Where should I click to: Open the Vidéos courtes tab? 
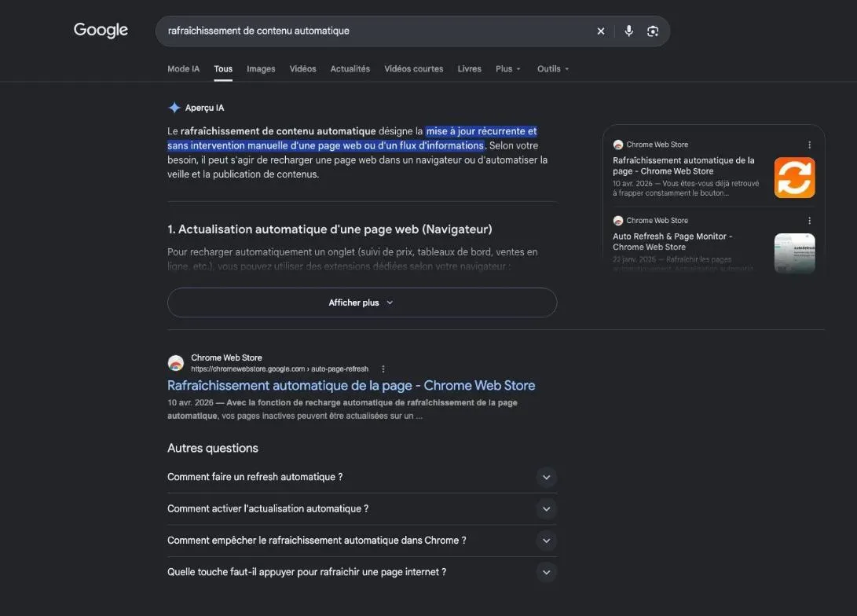tap(414, 69)
